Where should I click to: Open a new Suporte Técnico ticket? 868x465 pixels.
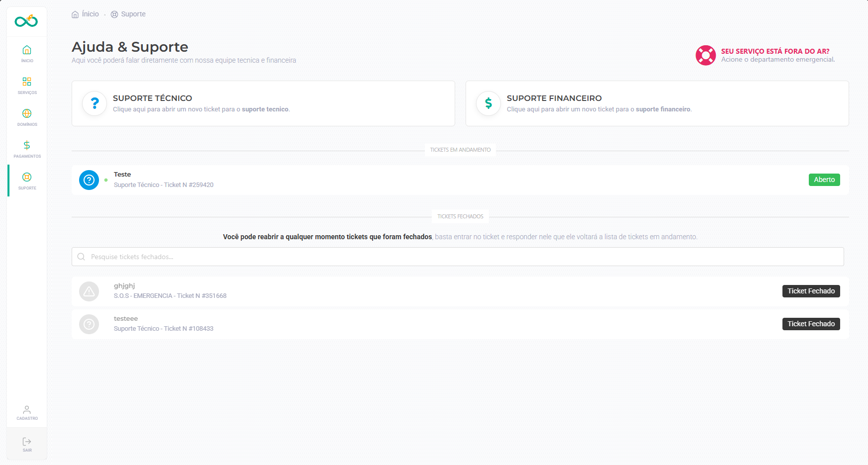click(263, 103)
